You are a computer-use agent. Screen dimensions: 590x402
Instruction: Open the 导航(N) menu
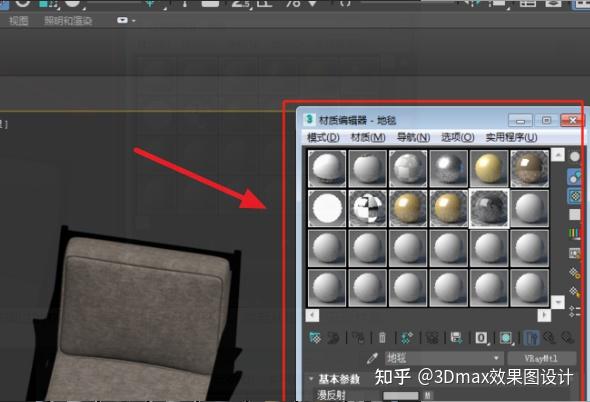[413, 137]
